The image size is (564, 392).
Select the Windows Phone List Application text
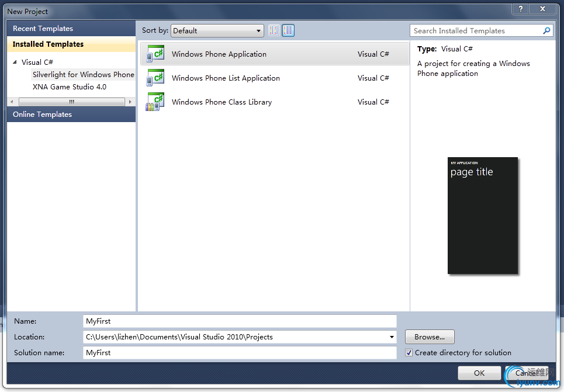tap(226, 78)
